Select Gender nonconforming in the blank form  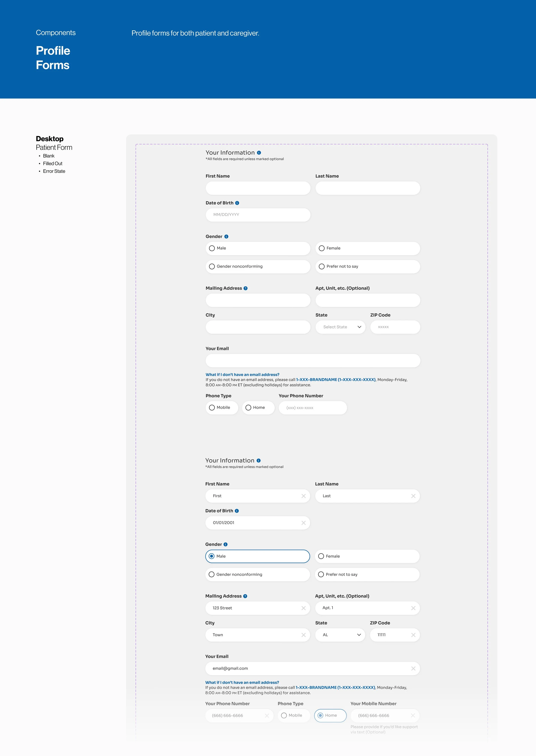[x=212, y=267]
